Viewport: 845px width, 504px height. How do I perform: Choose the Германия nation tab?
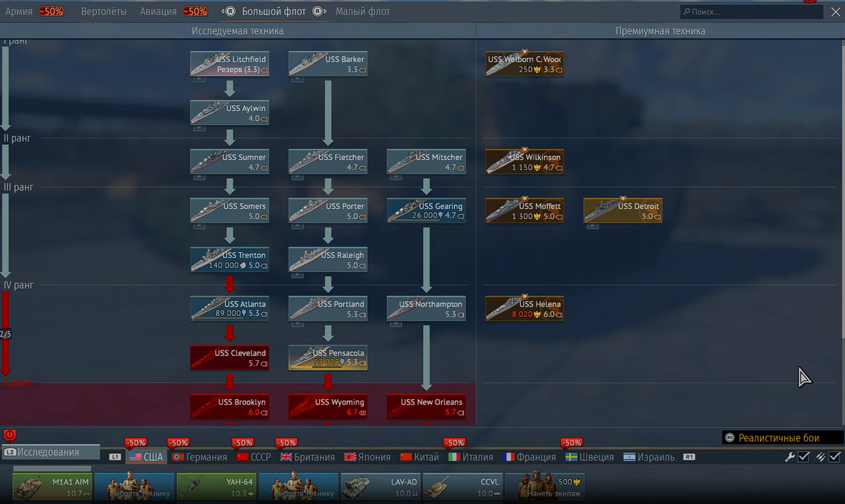pos(200,457)
